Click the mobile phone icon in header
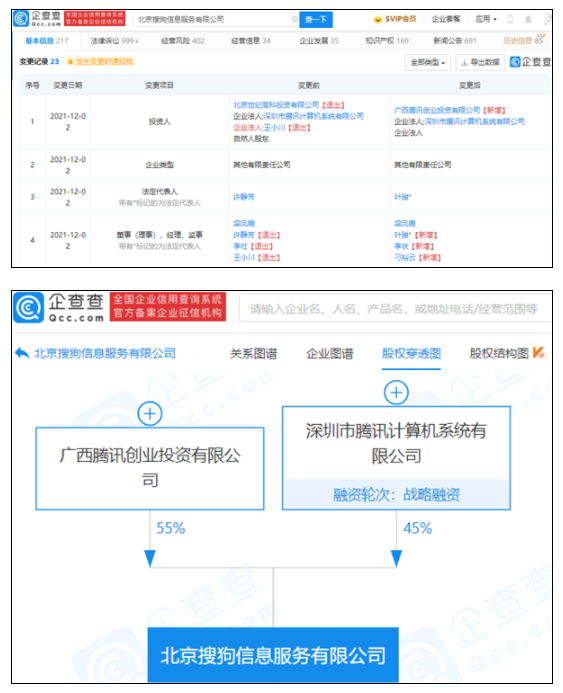 pos(510,19)
